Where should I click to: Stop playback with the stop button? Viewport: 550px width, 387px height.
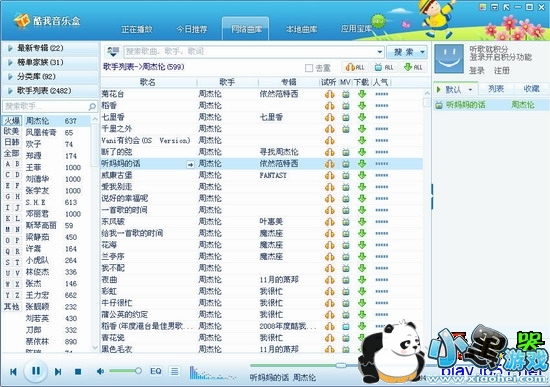point(78,372)
